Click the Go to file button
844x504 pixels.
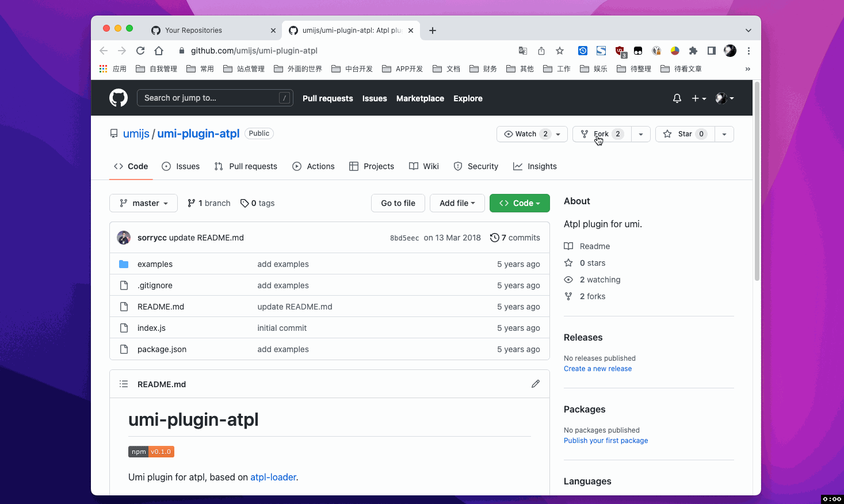click(x=398, y=203)
